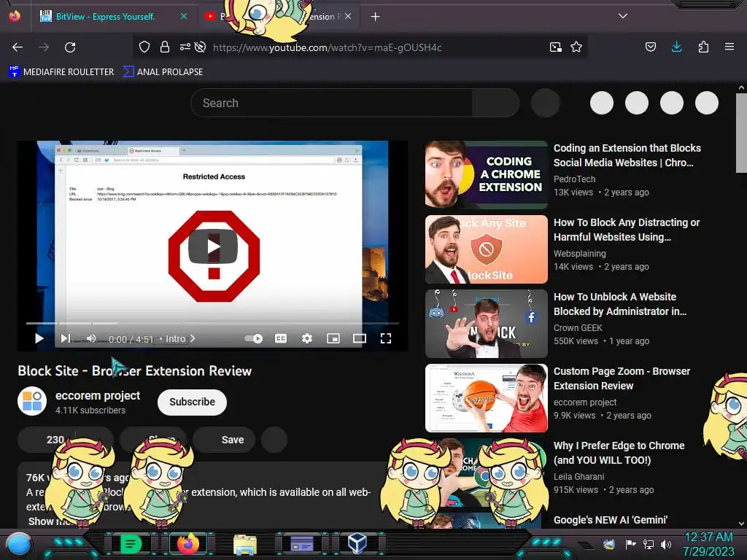Screen dimensions: 747x560
Task: Like the video with 230 likes
Action: click(x=47, y=440)
